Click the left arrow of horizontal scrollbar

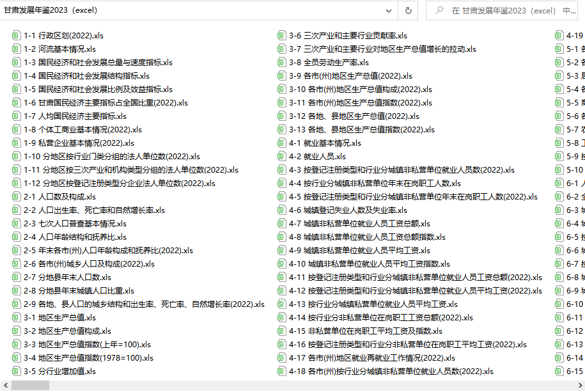[x=5, y=385]
